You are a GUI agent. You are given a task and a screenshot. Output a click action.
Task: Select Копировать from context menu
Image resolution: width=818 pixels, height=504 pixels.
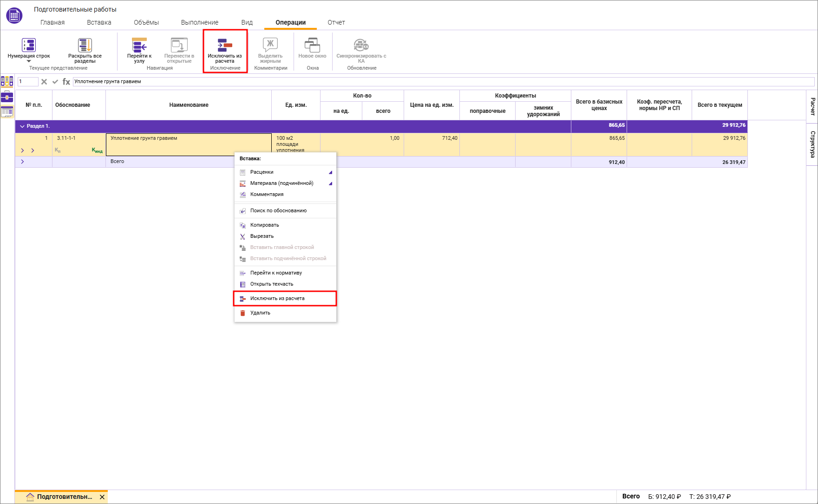tap(264, 225)
